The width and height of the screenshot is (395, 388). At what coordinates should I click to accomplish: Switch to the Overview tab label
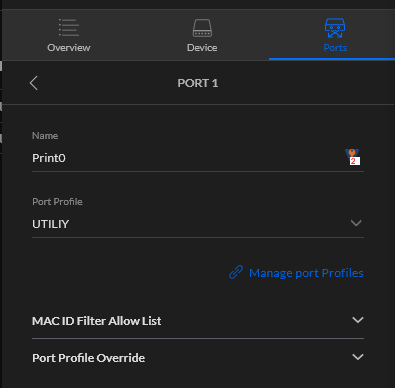(x=69, y=48)
